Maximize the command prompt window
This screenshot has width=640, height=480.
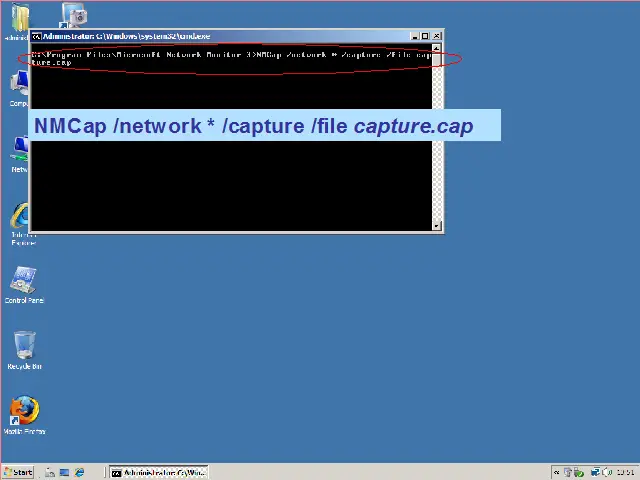coord(425,36)
